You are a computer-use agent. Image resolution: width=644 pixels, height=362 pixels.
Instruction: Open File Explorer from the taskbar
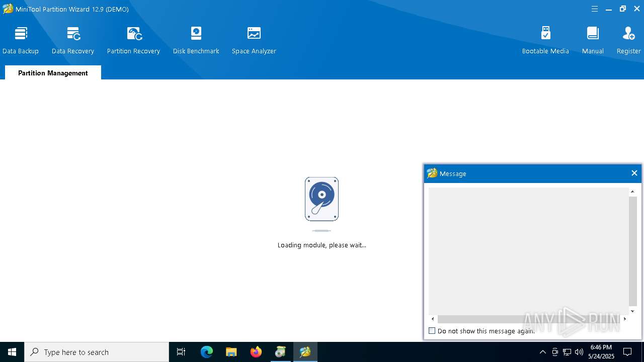click(x=231, y=352)
